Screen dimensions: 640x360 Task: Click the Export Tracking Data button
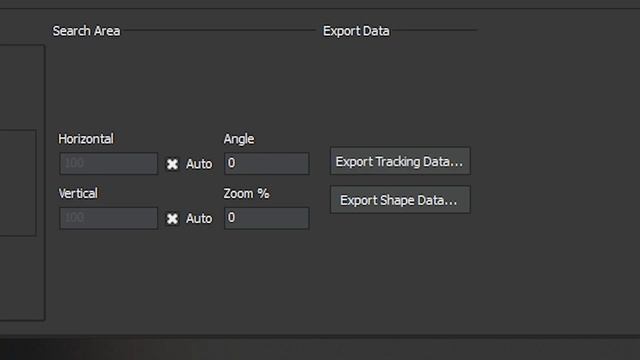coord(400,161)
